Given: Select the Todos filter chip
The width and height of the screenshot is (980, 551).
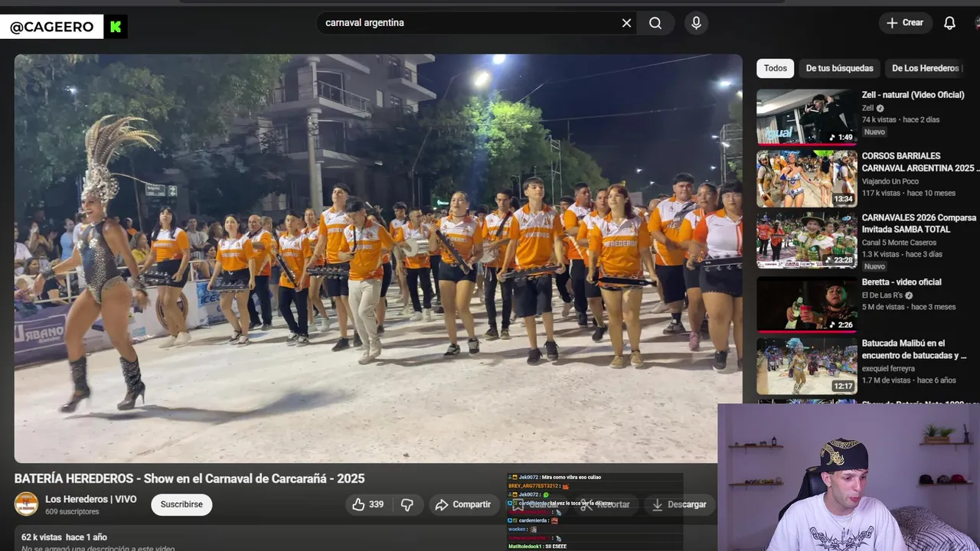Looking at the screenshot, I should tap(775, 68).
